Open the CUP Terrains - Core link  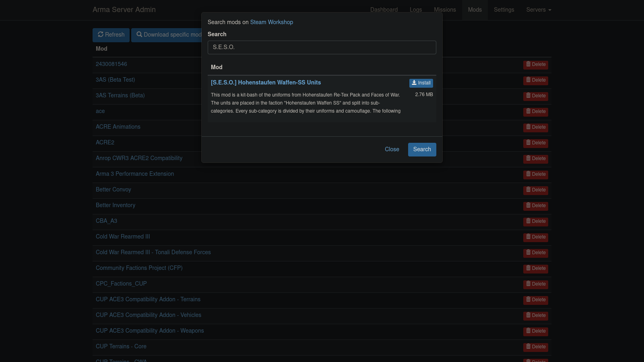121,346
